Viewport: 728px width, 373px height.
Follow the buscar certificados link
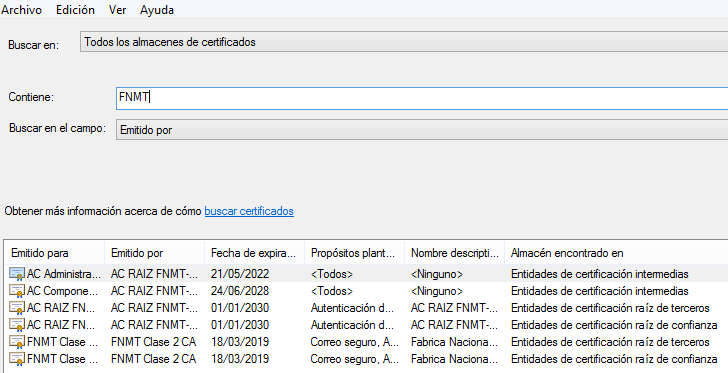(249, 211)
